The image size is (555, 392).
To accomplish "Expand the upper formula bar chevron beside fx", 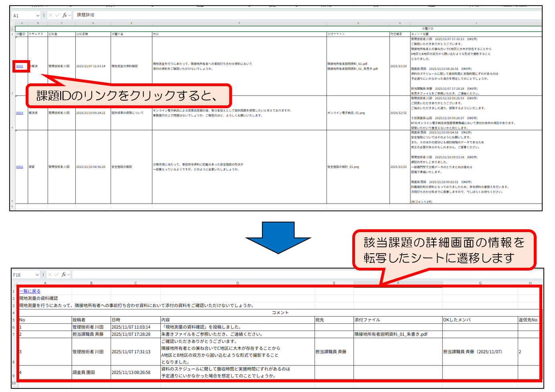I will (70, 16).
